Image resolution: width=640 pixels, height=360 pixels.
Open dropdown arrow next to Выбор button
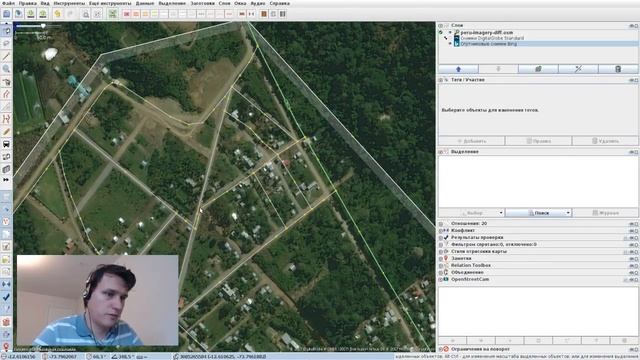pos(501,213)
